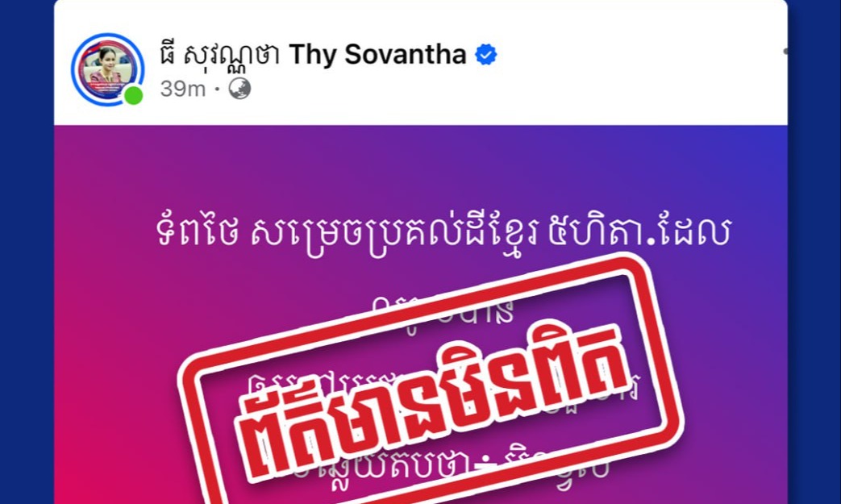841x504 pixels.
Task: Click the green online status dot
Action: coord(133,95)
